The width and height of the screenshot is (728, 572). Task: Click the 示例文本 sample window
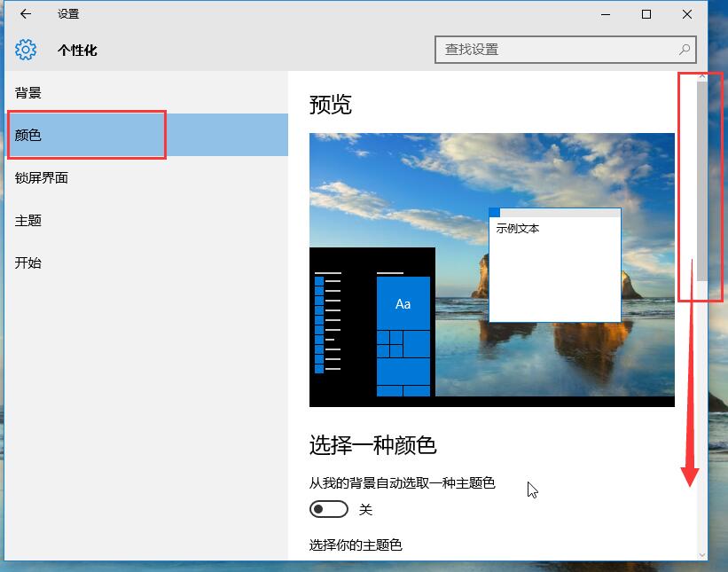tap(555, 265)
